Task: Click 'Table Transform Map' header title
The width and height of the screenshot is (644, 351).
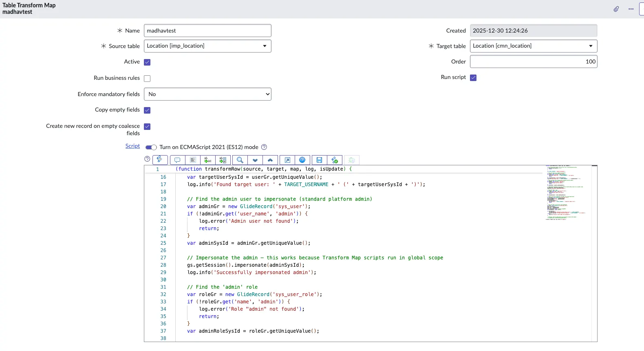Action: pos(29,5)
